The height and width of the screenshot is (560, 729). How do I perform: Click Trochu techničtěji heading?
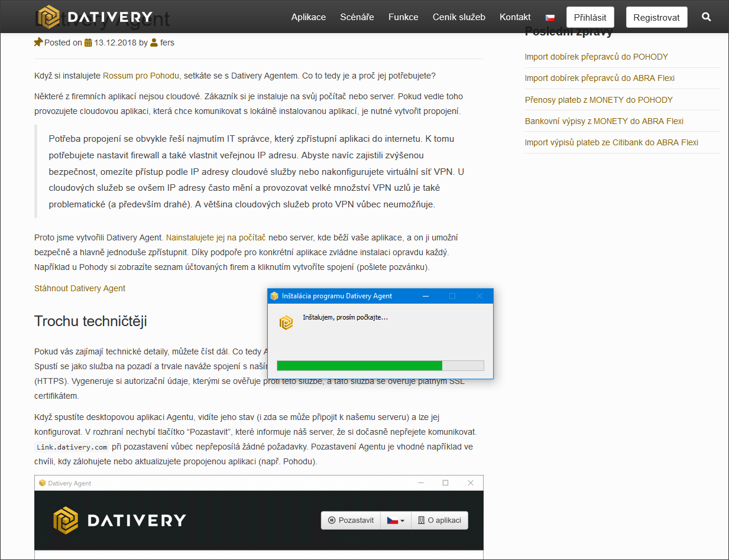(x=90, y=321)
